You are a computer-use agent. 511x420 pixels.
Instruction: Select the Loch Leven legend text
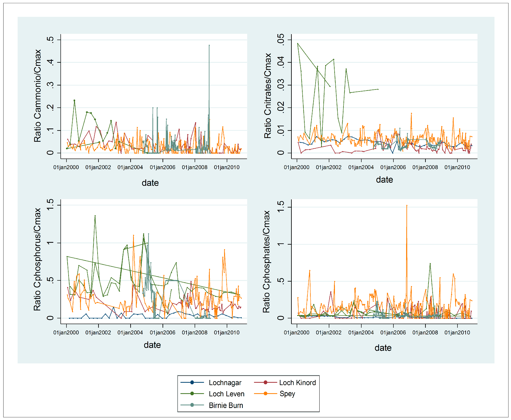click(x=227, y=394)
